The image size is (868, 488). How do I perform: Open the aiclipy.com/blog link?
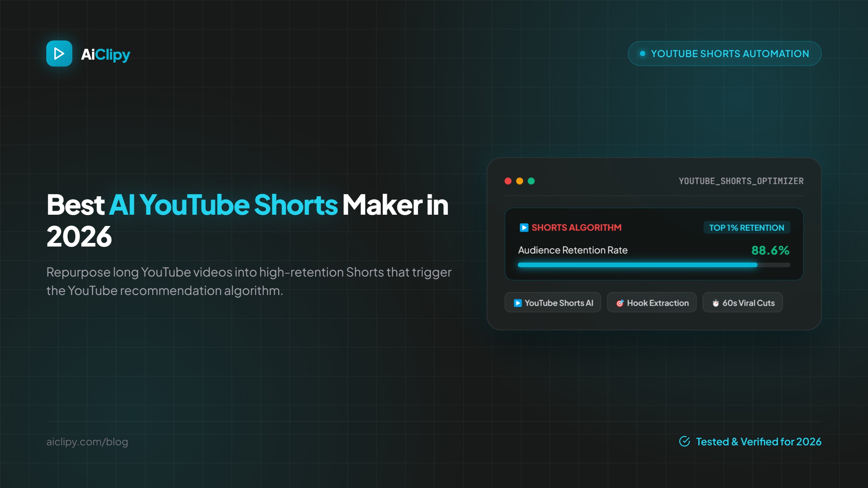[87, 442]
